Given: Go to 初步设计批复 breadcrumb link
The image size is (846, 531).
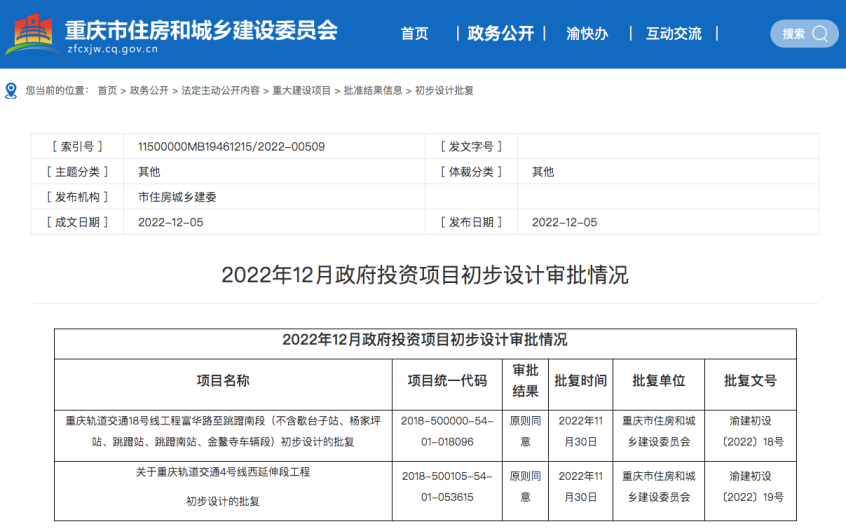Looking at the screenshot, I should 444,91.
